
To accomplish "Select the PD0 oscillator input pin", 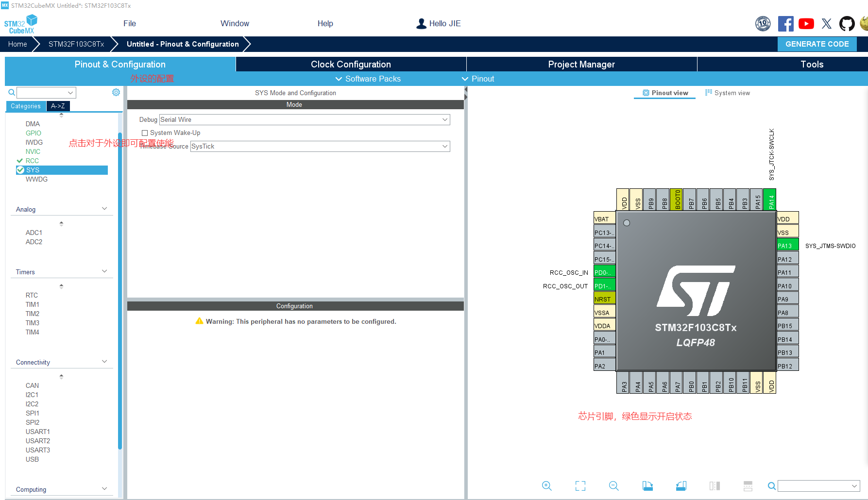I will (x=604, y=272).
